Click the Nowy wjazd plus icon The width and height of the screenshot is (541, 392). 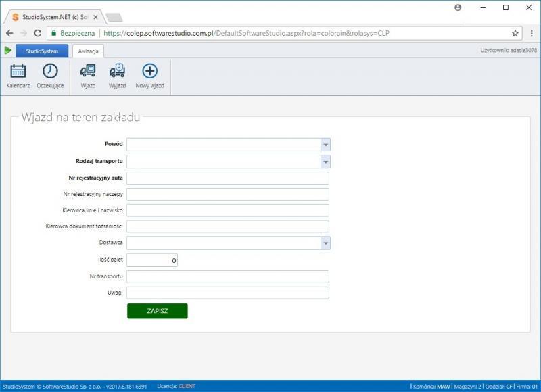149,71
